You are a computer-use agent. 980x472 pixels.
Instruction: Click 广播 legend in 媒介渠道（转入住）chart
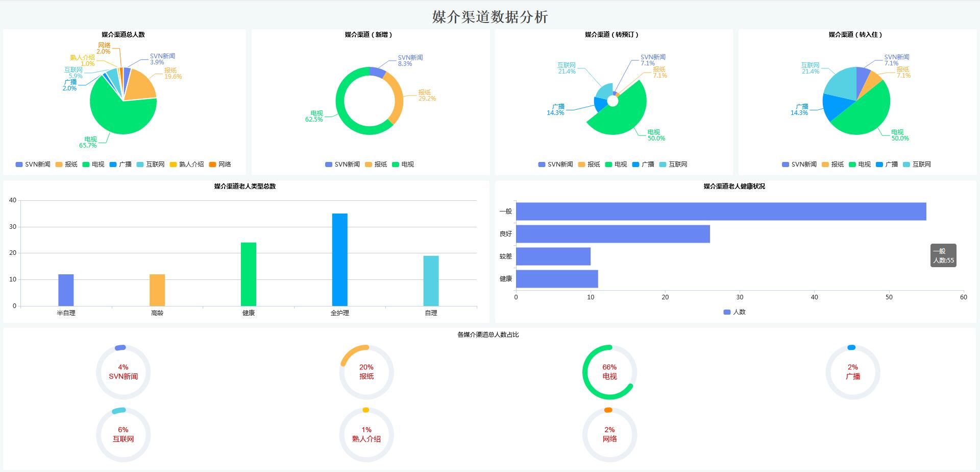pyautogui.click(x=887, y=164)
